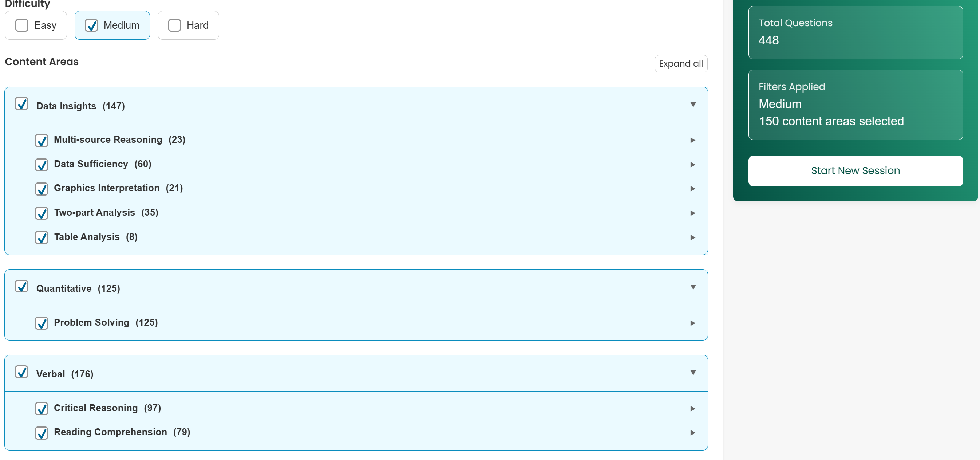The image size is (980, 460).
Task: Toggle the Verbal section checkbox
Action: (22, 372)
